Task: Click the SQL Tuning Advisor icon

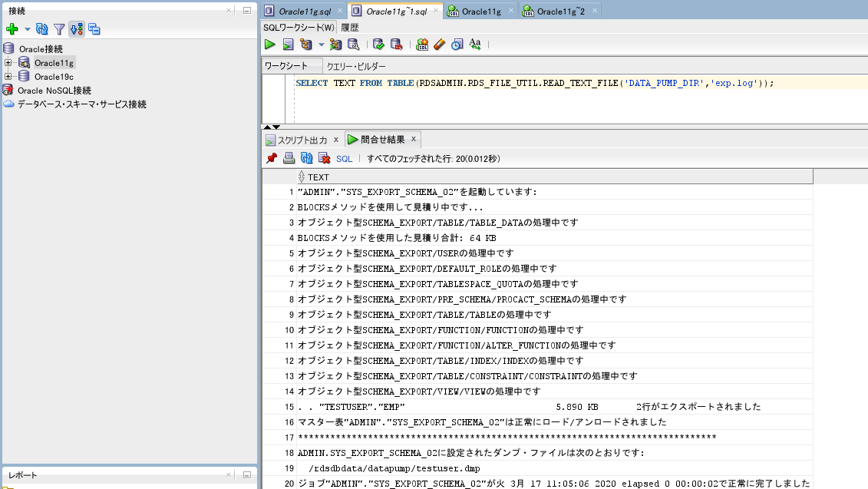Action: (x=353, y=45)
